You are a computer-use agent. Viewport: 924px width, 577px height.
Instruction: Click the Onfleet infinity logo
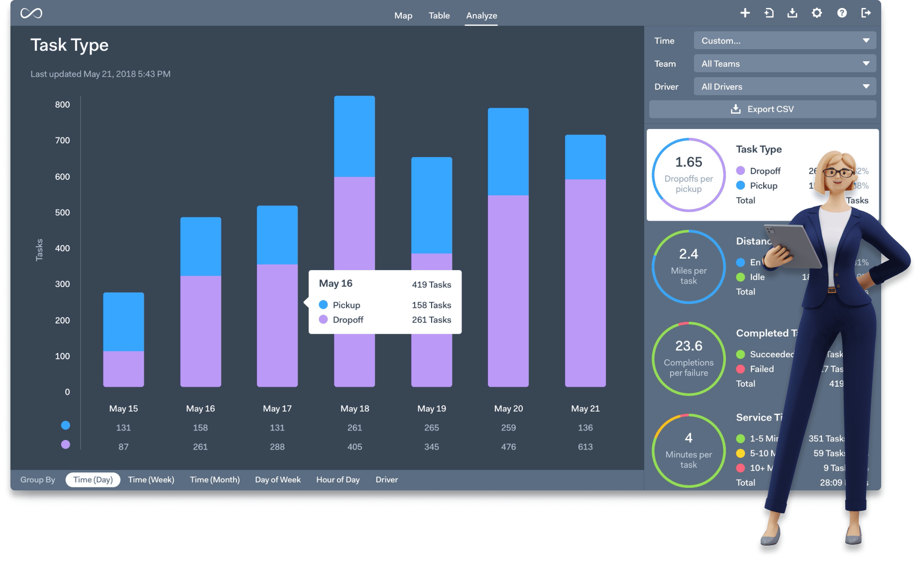click(31, 13)
